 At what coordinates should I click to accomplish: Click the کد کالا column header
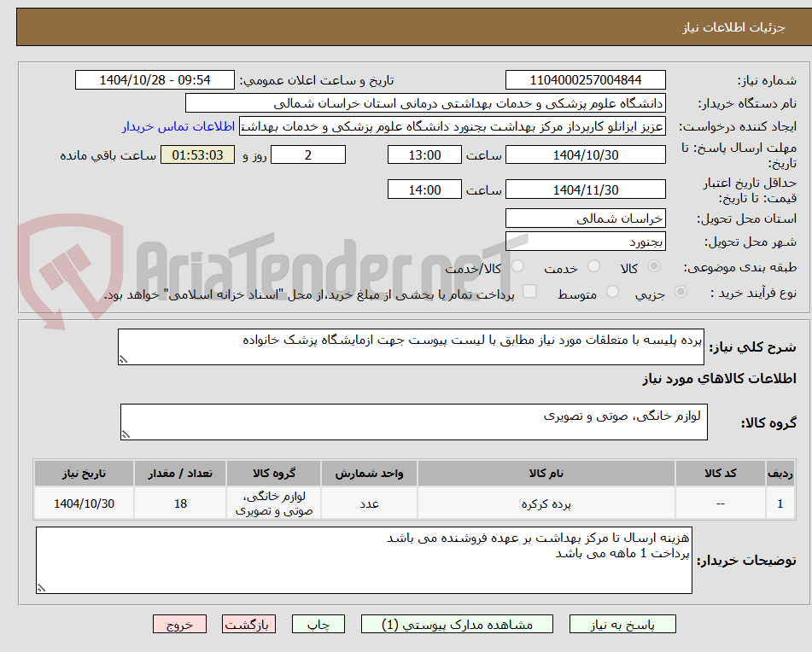721,474
